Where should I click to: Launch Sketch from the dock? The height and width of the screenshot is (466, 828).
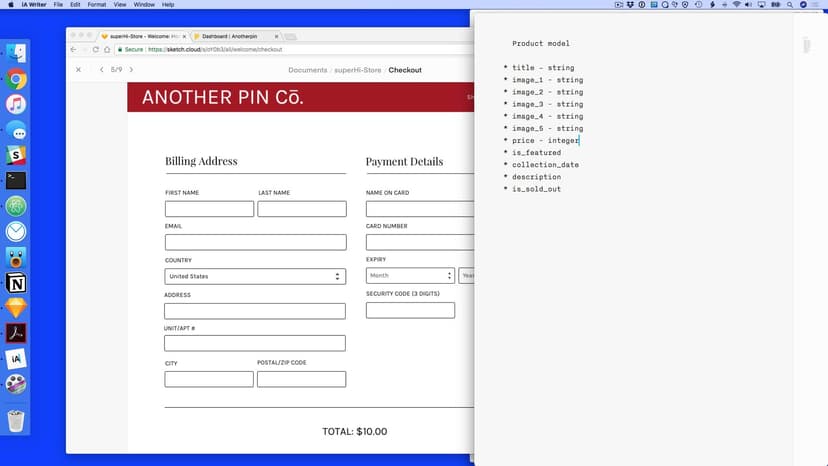[x=16, y=308]
